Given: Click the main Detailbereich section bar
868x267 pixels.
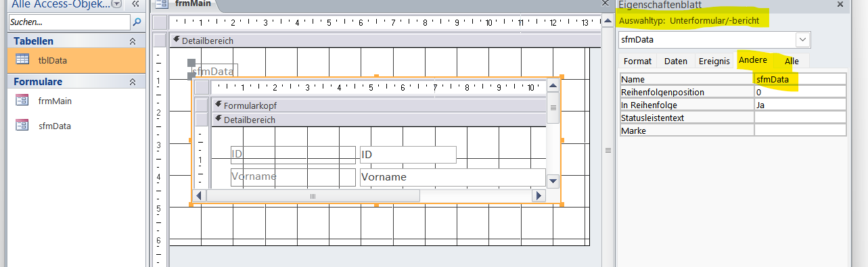Looking at the screenshot, I should click(x=385, y=41).
